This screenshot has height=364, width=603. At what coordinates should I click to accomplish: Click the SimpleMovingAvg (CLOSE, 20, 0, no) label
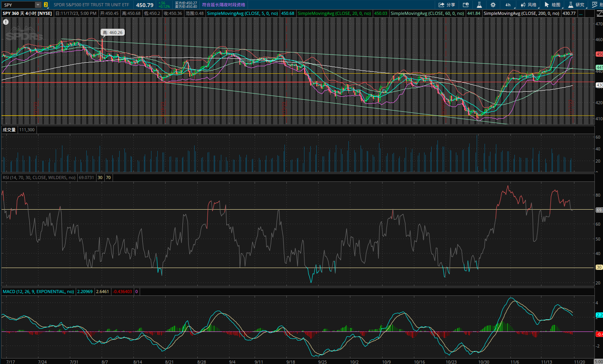point(334,13)
